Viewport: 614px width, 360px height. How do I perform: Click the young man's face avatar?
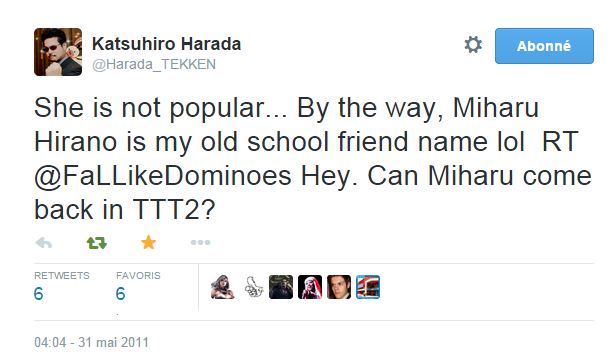[x=339, y=287]
